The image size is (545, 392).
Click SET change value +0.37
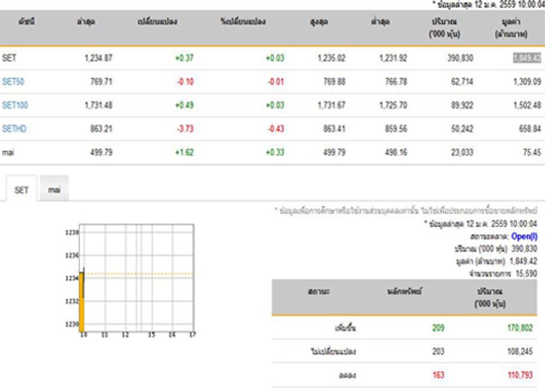pos(184,58)
